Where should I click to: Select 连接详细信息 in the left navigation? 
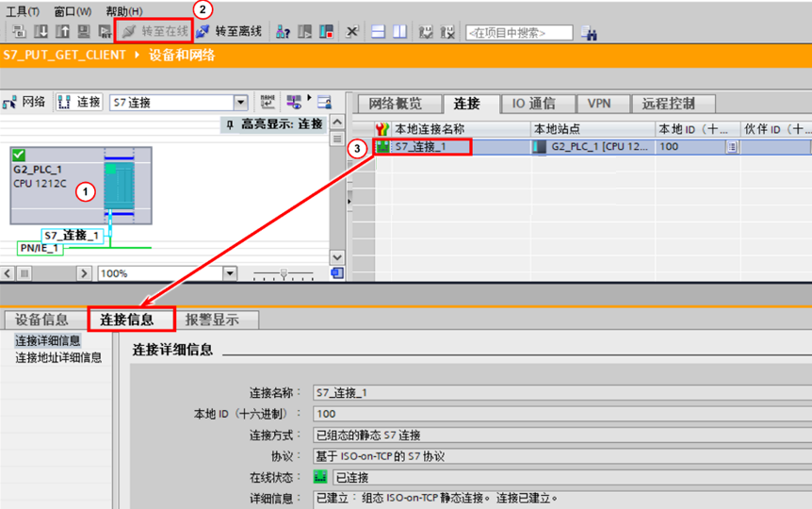48,340
